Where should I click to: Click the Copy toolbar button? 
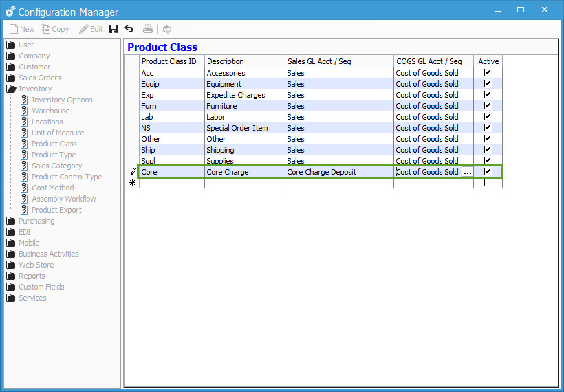pos(54,29)
